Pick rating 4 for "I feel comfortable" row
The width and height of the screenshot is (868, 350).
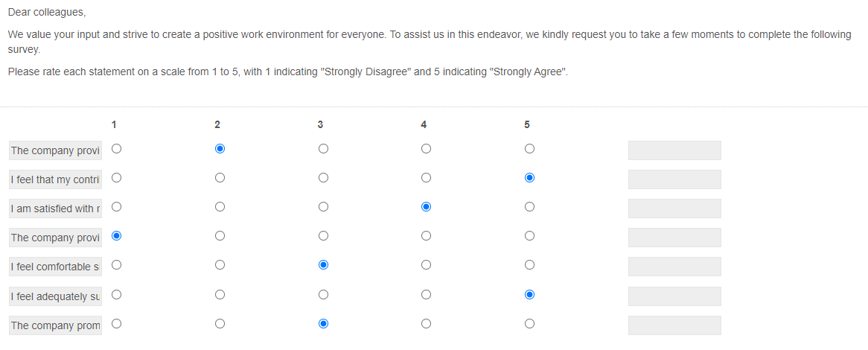pyautogui.click(x=426, y=265)
